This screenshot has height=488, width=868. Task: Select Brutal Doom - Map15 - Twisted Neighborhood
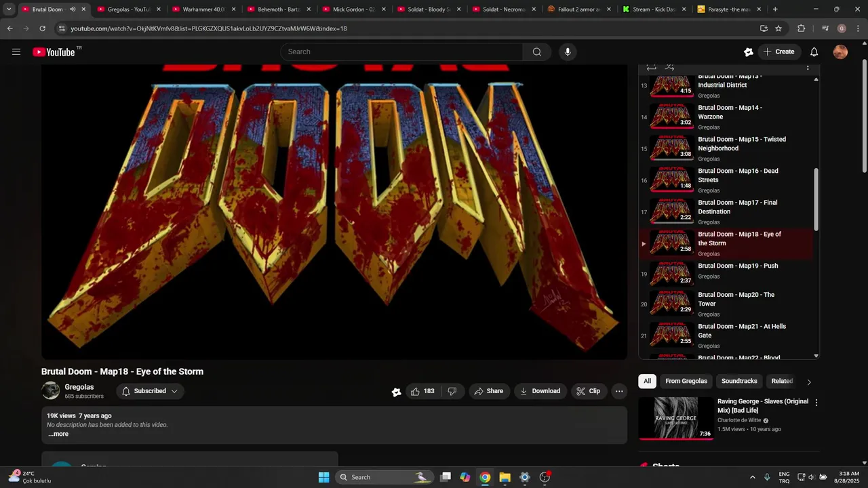[727, 148]
